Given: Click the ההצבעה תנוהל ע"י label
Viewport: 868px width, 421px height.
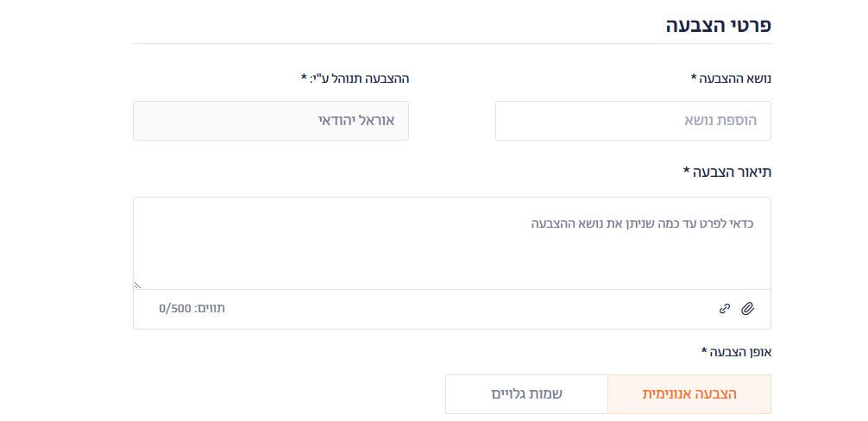Looking at the screenshot, I should pos(359,79).
